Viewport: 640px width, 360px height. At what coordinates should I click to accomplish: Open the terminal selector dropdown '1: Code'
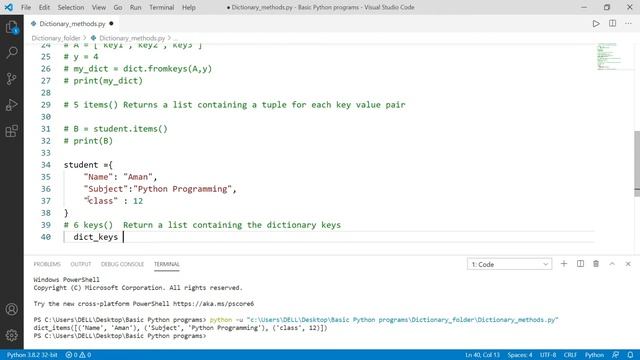[x=509, y=264]
